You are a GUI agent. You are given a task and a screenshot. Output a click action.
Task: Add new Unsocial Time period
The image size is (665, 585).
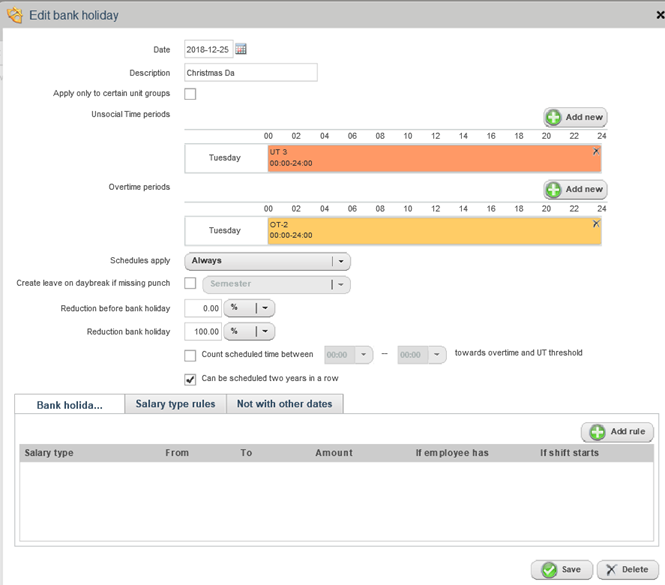[x=576, y=117]
